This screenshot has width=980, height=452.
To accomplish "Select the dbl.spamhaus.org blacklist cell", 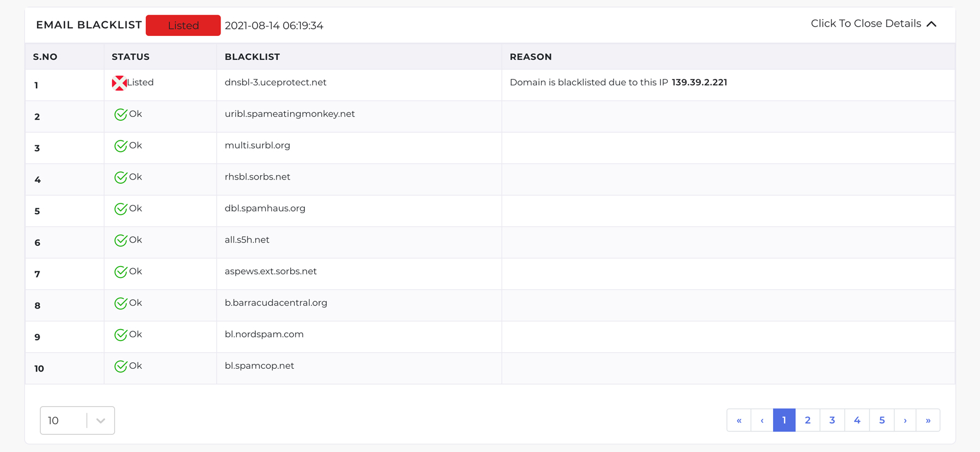I will [359, 211].
